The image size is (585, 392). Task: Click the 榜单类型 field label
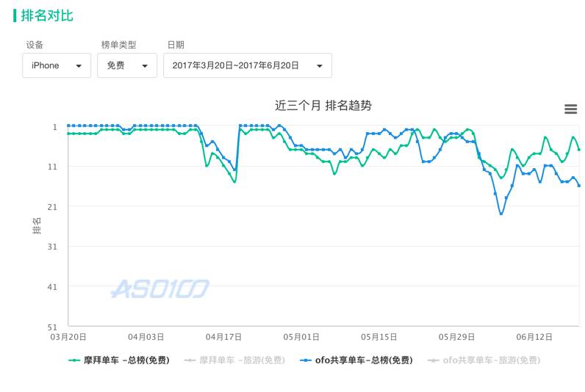click(118, 45)
